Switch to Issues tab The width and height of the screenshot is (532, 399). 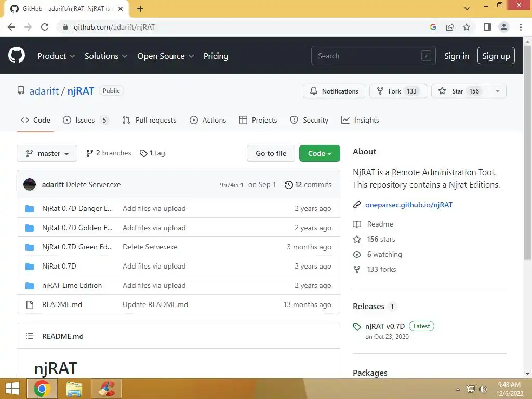[x=86, y=120]
